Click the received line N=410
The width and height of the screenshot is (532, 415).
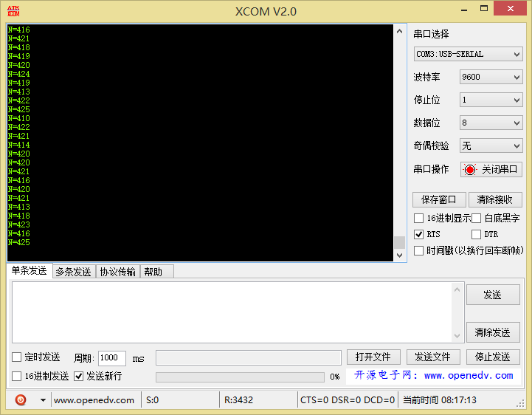click(19, 118)
